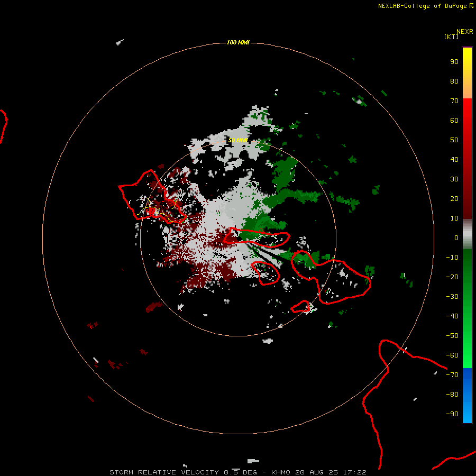Click the NEXR label above the scale

point(464,32)
